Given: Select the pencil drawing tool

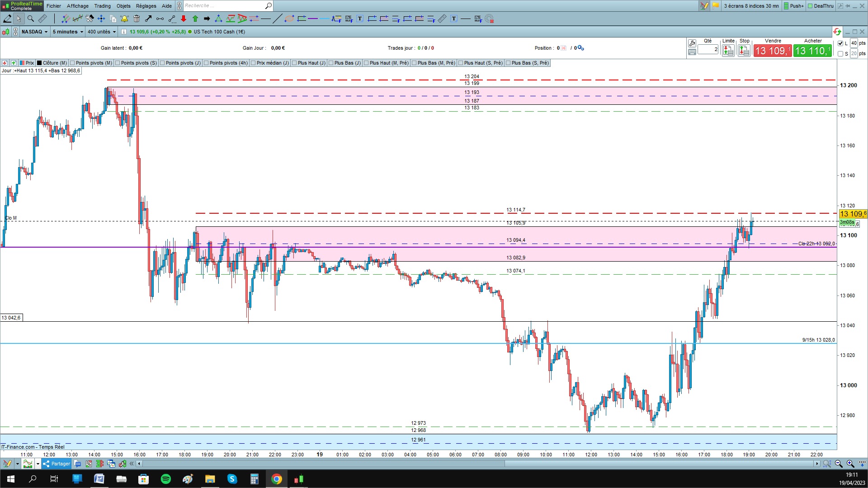Looking at the screenshot, I should (x=7, y=19).
